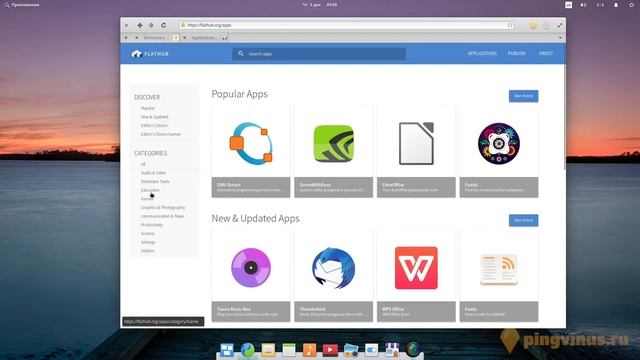
Task: Bookmark page using address bar star
Action: point(510,25)
